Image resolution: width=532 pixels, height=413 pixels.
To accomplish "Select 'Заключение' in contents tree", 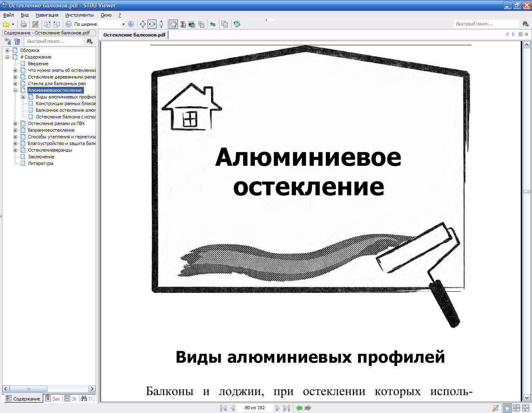I will 41,157.
